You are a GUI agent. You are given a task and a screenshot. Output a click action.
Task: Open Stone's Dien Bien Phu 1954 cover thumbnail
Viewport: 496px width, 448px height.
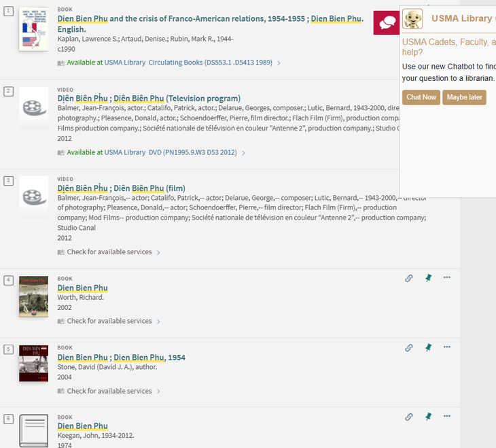(x=33, y=364)
